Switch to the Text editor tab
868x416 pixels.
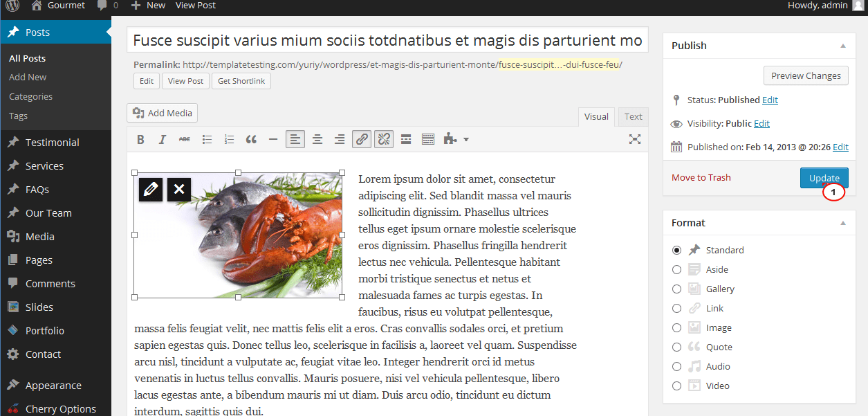click(x=632, y=116)
